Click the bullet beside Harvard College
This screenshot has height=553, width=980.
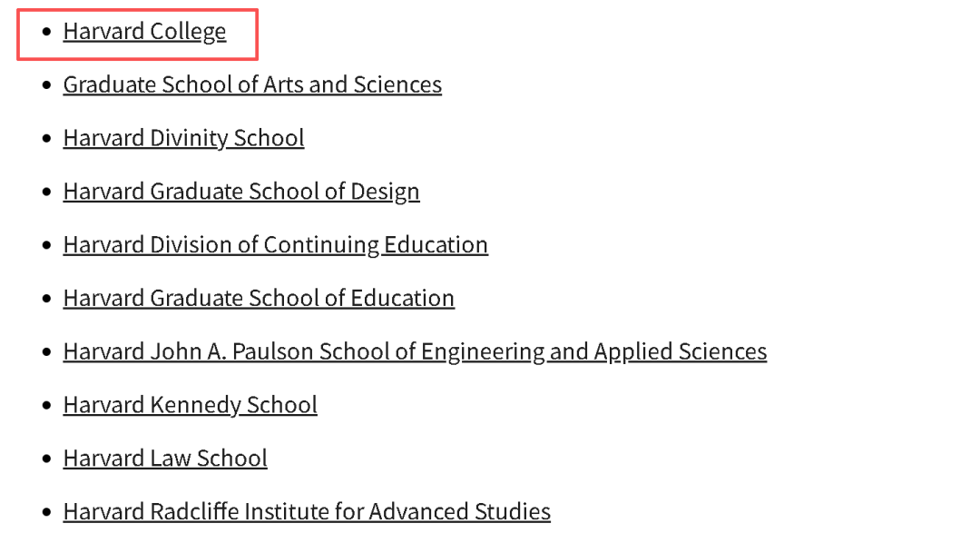coord(47,33)
